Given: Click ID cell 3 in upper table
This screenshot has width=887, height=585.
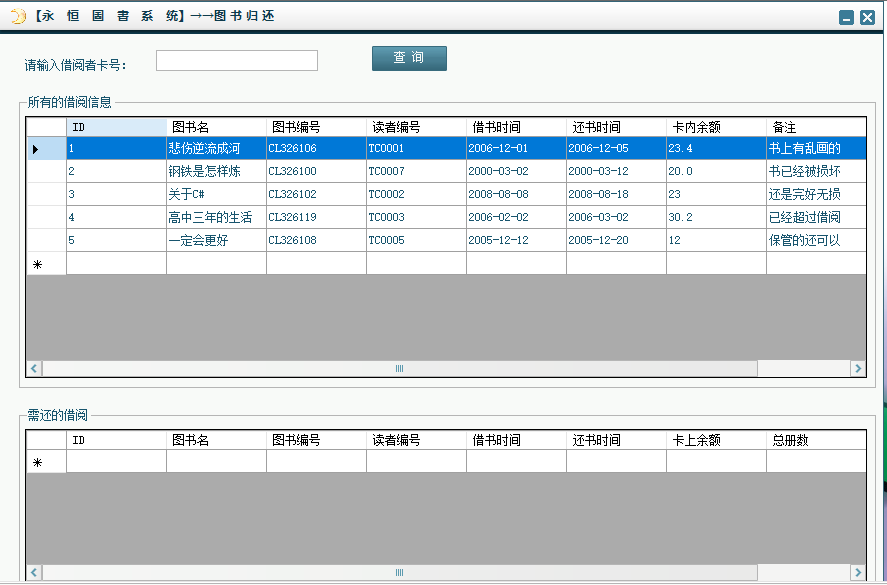Looking at the screenshot, I should point(117,194).
